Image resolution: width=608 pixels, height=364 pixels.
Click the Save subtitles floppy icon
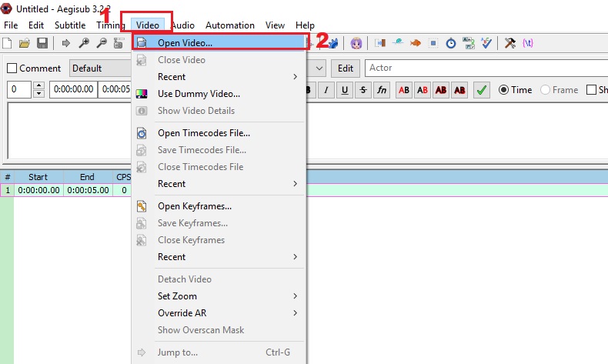point(42,42)
